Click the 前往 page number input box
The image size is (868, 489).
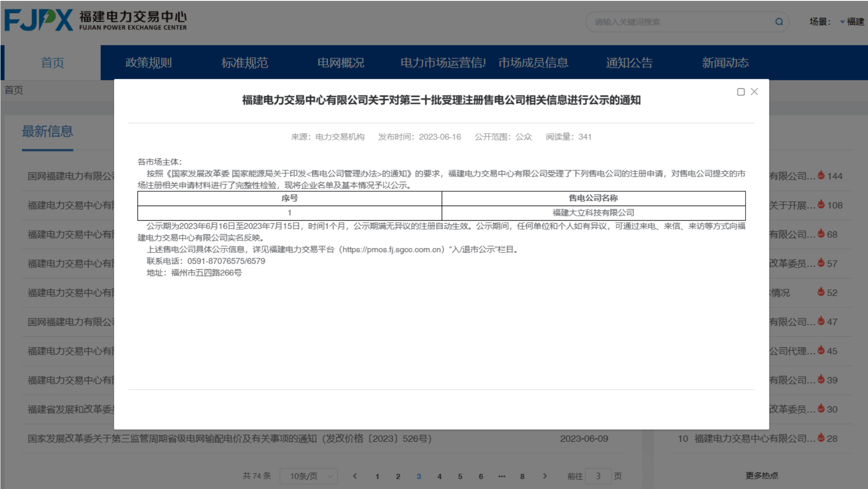(598, 476)
